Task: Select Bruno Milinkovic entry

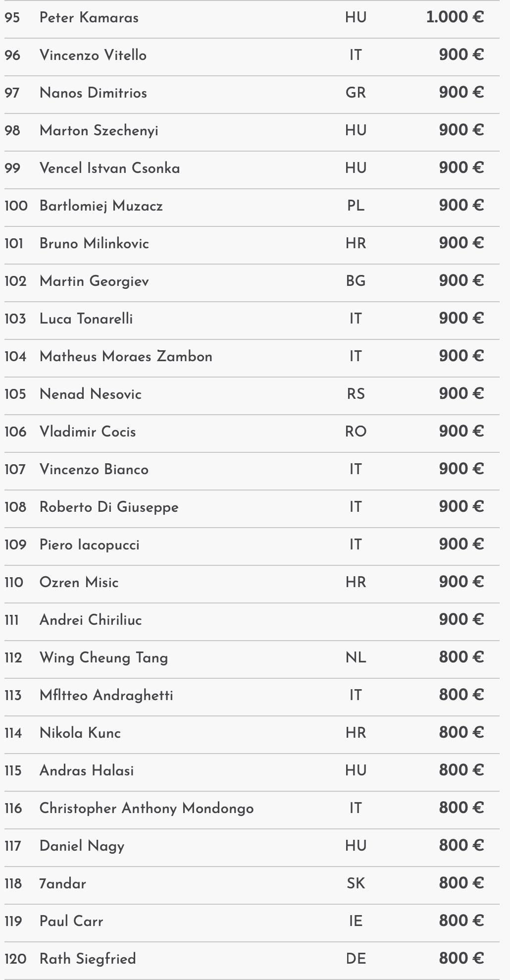Action: [94, 244]
